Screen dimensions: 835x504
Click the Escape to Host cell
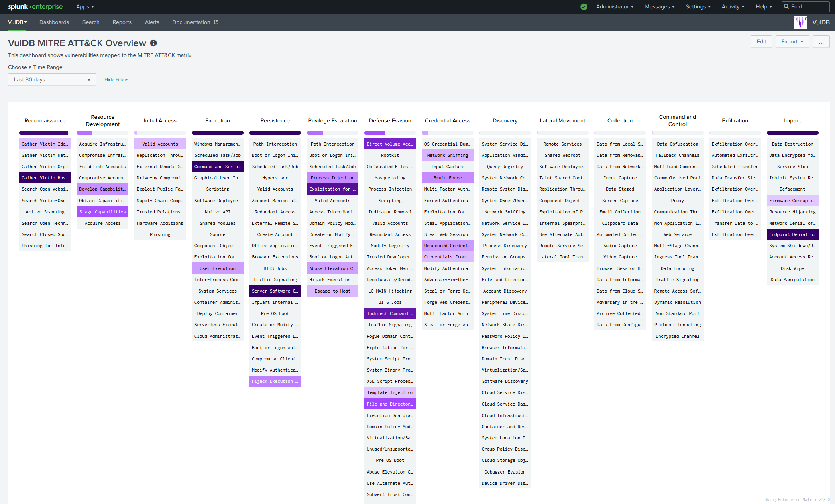pyautogui.click(x=332, y=291)
